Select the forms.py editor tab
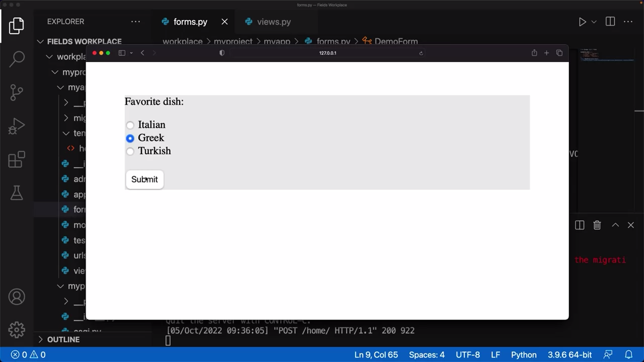 pos(190,22)
